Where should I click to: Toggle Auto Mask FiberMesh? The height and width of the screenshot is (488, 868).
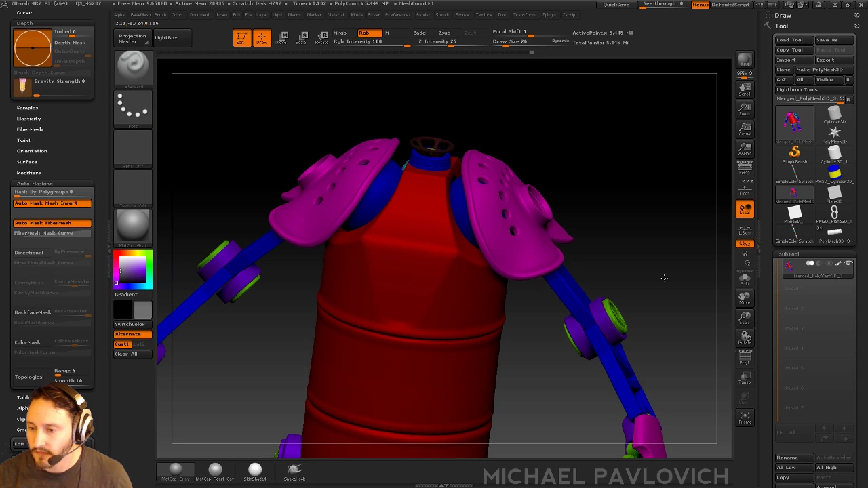tap(52, 223)
